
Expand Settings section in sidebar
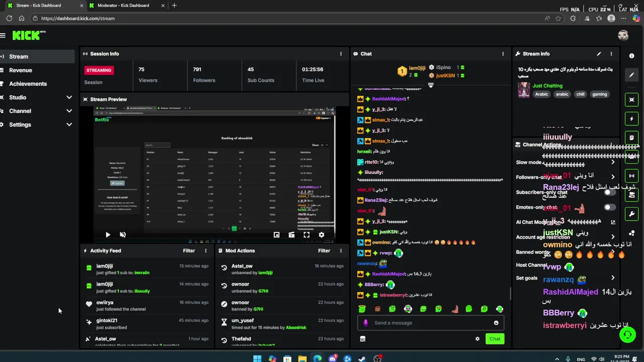tap(69, 125)
